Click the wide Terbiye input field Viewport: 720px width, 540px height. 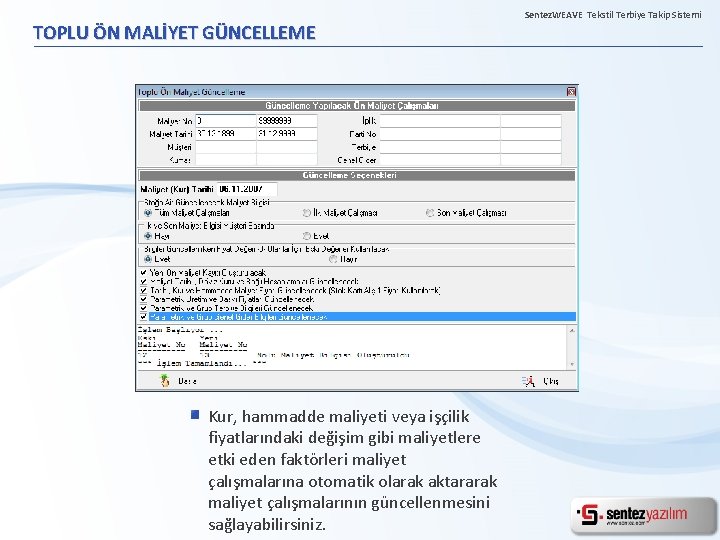pos(439,147)
